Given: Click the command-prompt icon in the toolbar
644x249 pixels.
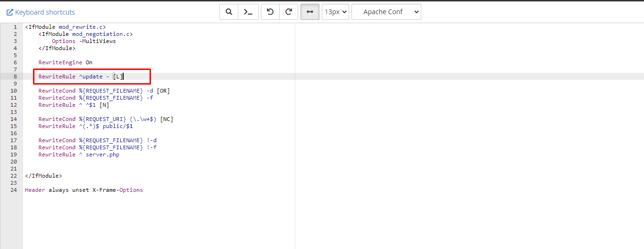Looking at the screenshot, I should 248,12.
